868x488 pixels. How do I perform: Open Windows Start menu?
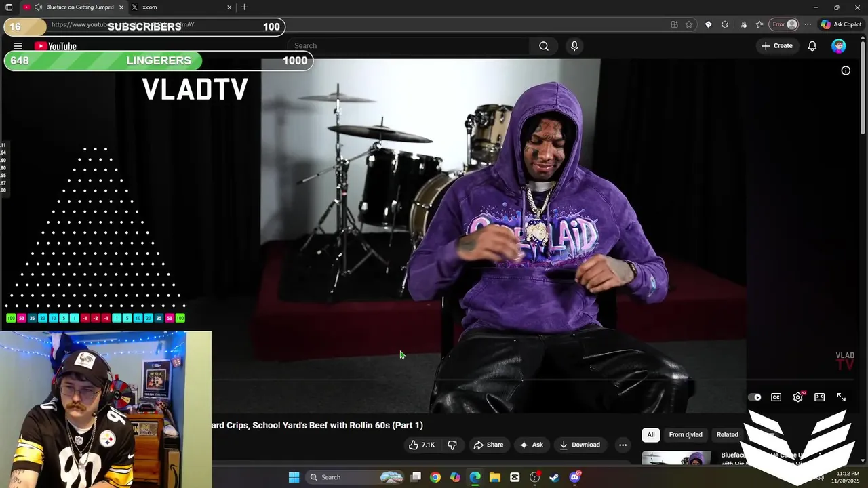294,477
